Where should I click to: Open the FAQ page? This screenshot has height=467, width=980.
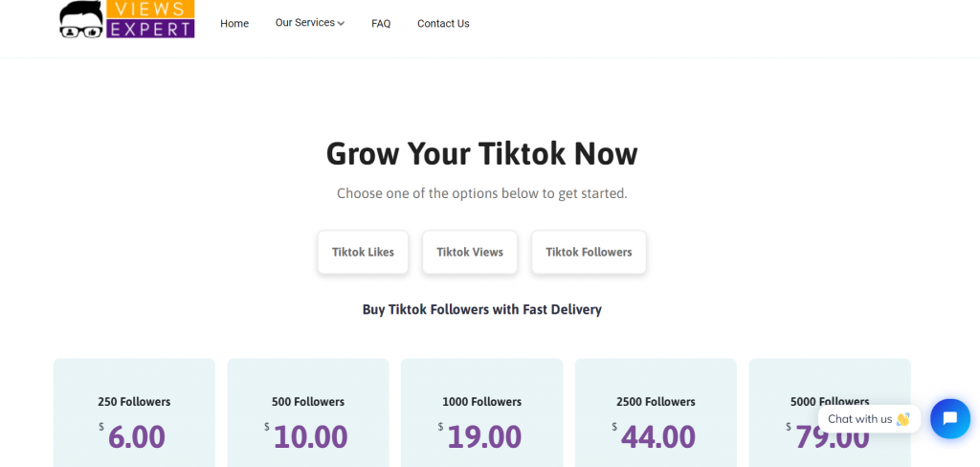381,24
